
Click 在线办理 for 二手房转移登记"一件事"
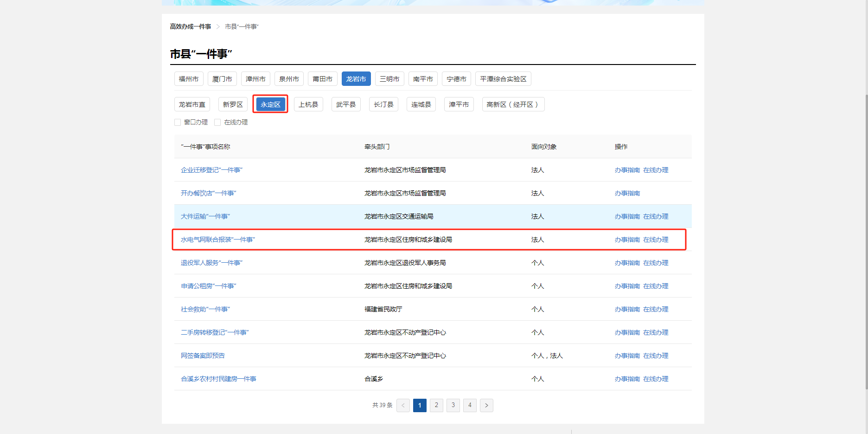click(x=656, y=332)
